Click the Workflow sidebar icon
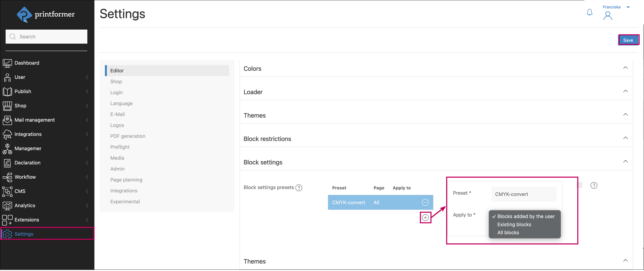Image resolution: width=644 pixels, height=271 pixels. tap(7, 177)
